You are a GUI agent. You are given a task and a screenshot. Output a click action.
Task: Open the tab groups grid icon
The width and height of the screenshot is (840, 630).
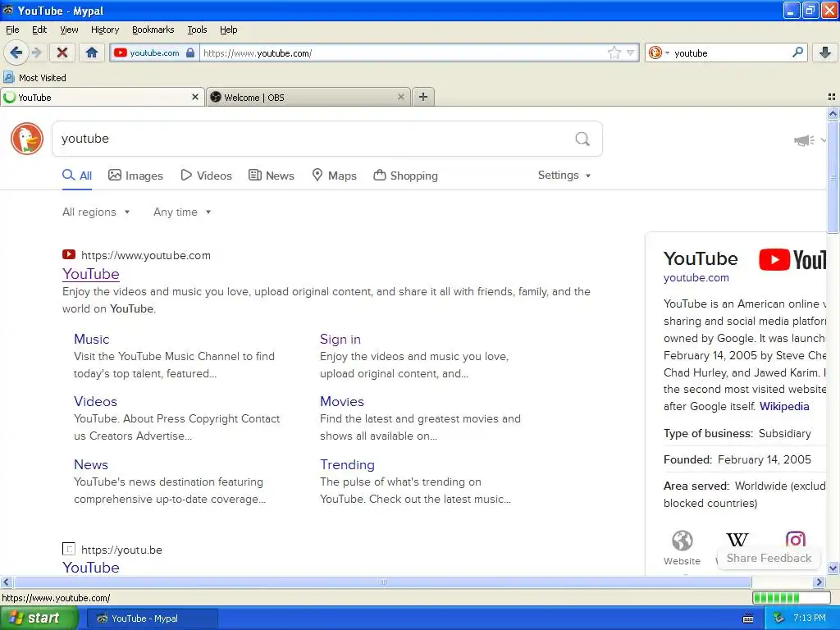click(x=832, y=97)
